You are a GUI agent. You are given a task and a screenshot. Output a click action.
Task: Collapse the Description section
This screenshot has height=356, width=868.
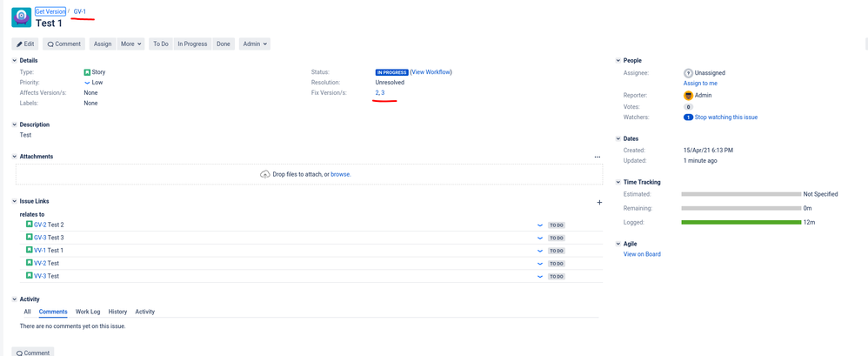click(15, 124)
